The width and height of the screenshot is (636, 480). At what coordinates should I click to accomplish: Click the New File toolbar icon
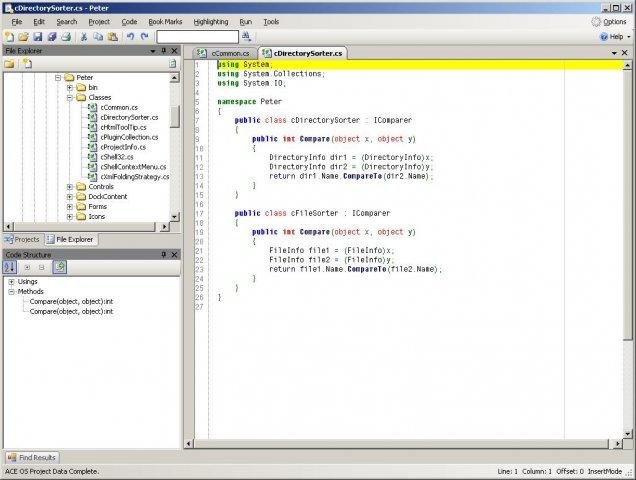(9, 36)
